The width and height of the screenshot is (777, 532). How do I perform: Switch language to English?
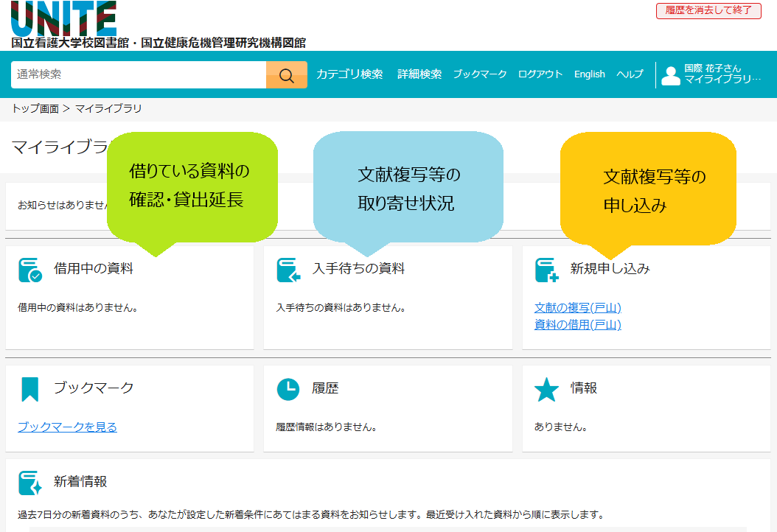point(590,74)
